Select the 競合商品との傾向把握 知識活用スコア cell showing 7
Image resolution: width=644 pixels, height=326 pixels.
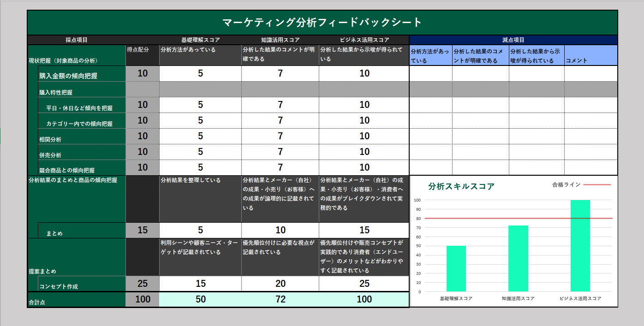(x=280, y=167)
